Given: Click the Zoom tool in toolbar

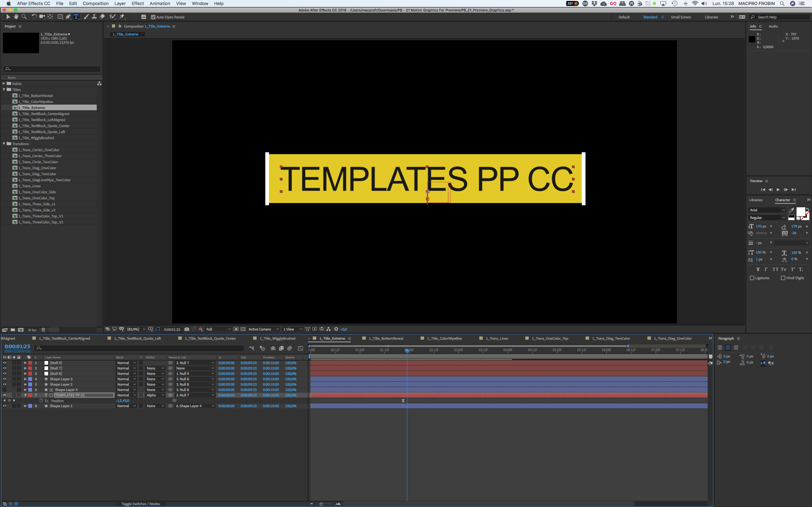Looking at the screenshot, I should (23, 17).
